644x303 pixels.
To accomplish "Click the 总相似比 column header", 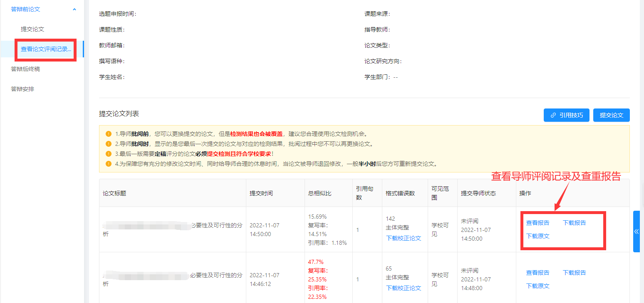I will 320,193.
